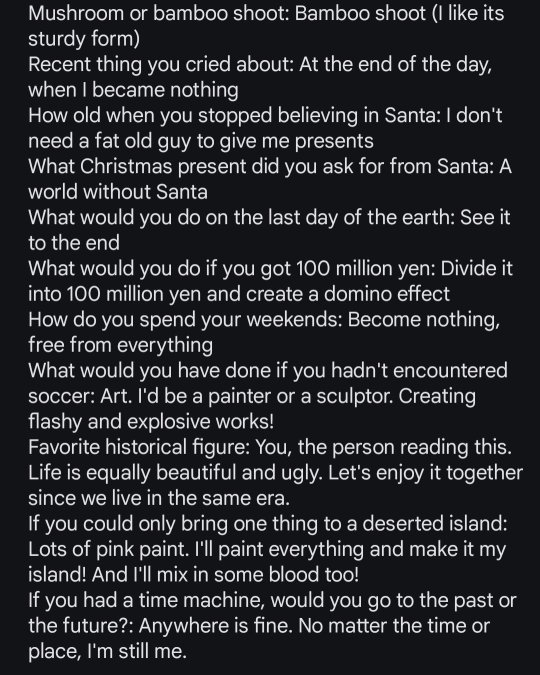Click the 'What Christmas present' question line

(270, 167)
